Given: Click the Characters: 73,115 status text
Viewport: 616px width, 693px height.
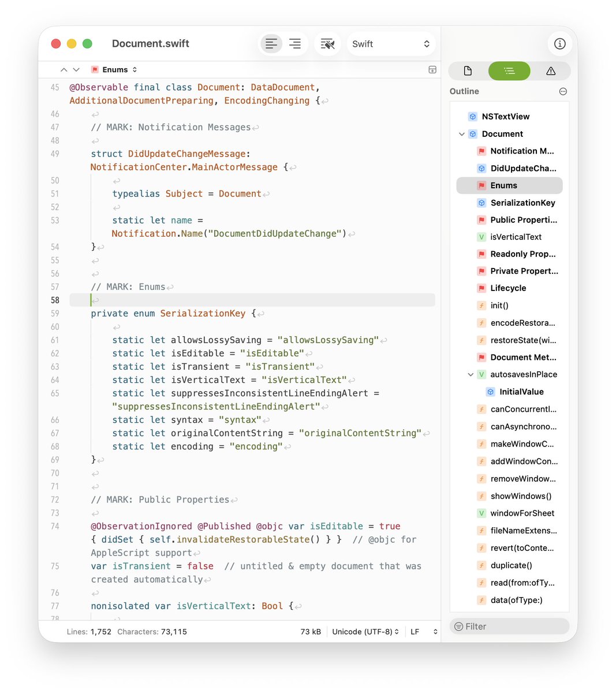Looking at the screenshot, I should 152,632.
